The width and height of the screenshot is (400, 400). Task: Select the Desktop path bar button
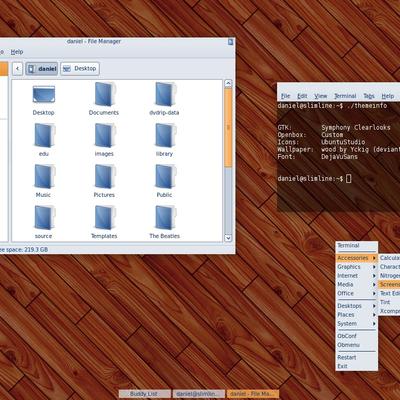pyautogui.click(x=80, y=69)
